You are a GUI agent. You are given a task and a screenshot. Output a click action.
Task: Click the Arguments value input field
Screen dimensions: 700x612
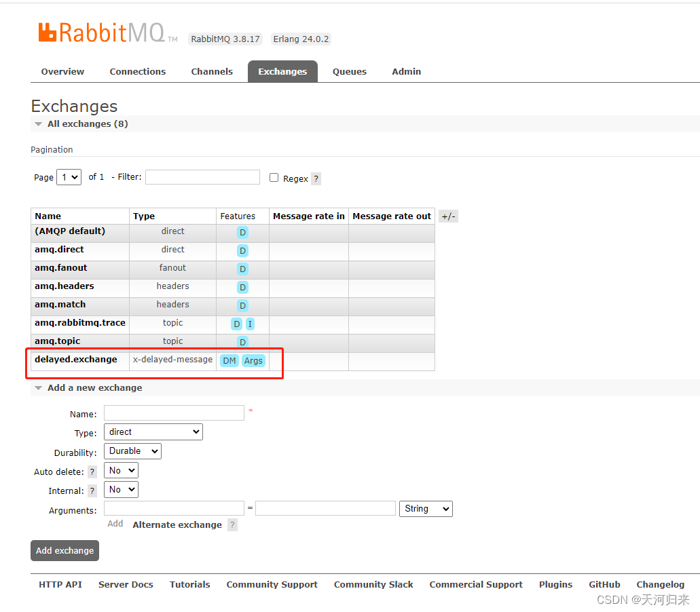point(325,508)
